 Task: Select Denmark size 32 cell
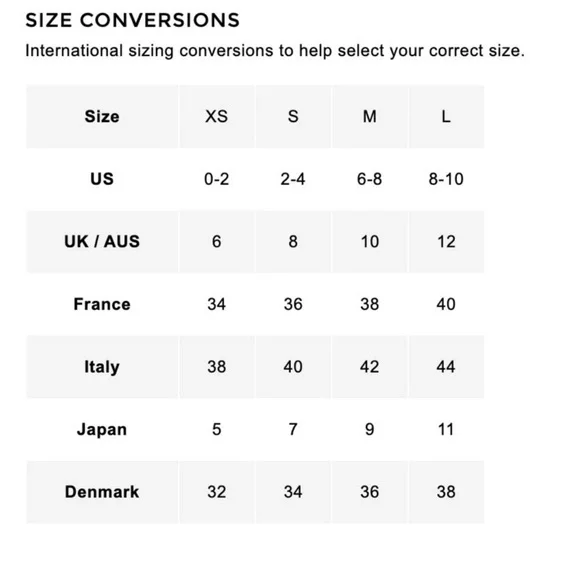click(216, 492)
